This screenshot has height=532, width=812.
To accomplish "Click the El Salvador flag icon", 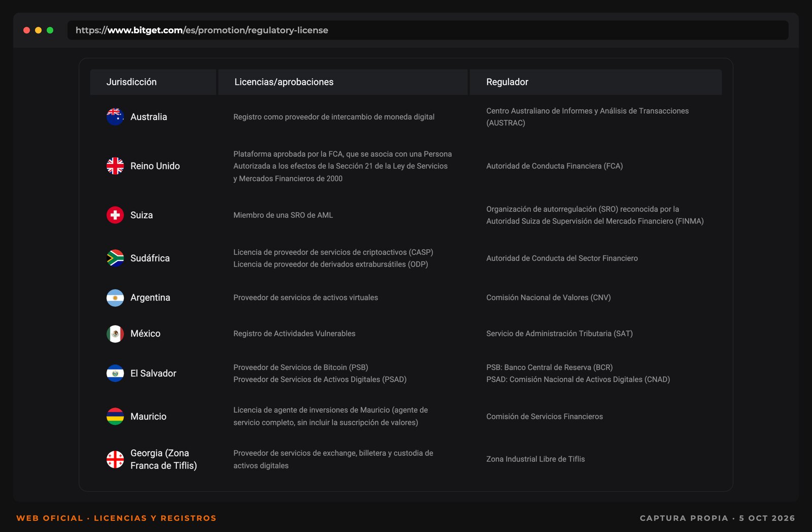I will (x=115, y=373).
